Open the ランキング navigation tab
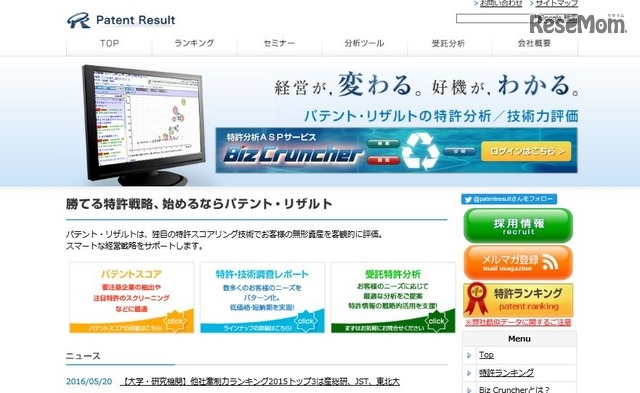 [194, 43]
